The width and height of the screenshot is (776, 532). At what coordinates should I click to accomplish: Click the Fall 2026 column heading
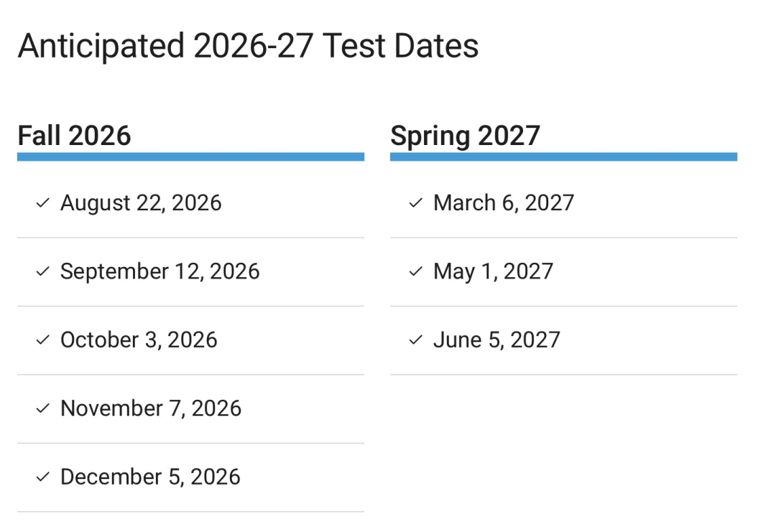pos(74,136)
